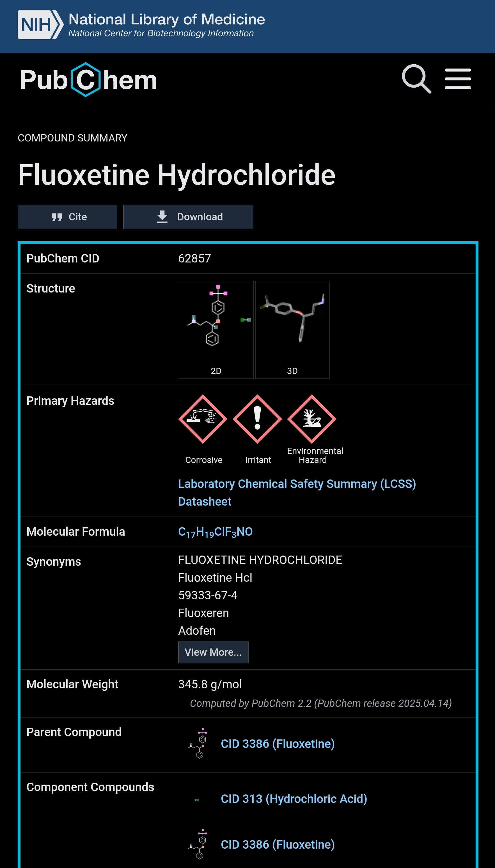This screenshot has height=868, width=495.
Task: Go to the PubChem home logo
Action: tap(88, 79)
